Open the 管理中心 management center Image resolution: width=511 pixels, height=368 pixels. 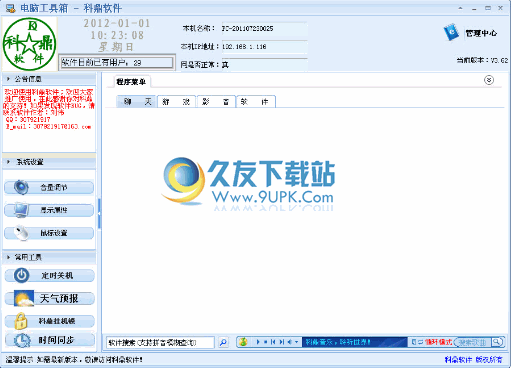pyautogui.click(x=470, y=33)
